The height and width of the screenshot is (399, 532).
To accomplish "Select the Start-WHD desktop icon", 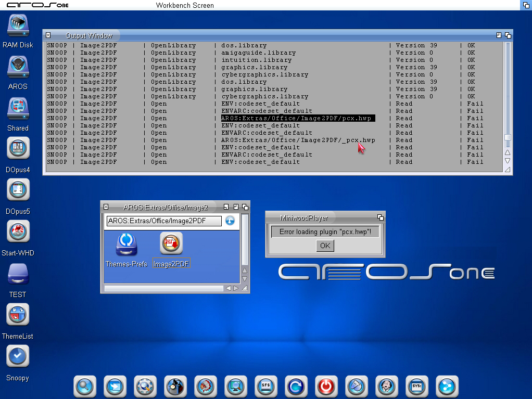I will 18,231.
